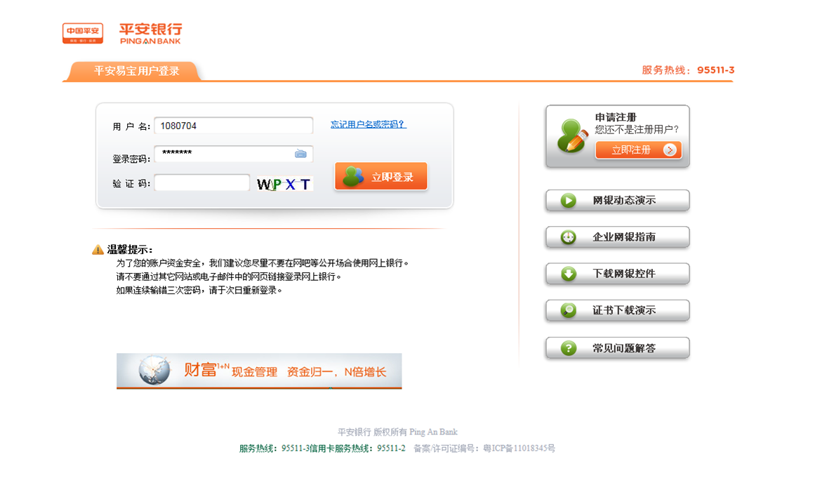Click the warning triangle icon beside 温馨提示
Image resolution: width=827 pixels, height=504 pixels.
tap(98, 250)
